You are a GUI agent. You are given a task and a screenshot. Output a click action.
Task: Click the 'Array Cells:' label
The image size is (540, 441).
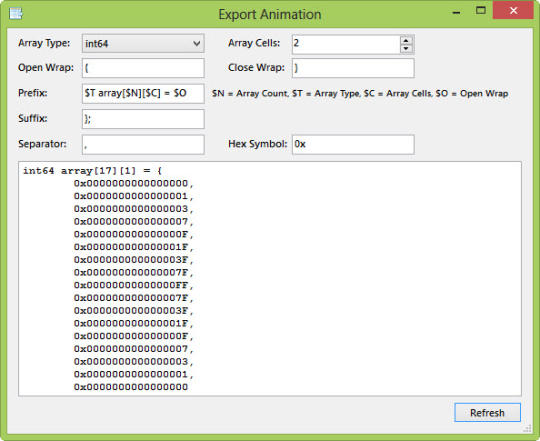[x=254, y=43]
